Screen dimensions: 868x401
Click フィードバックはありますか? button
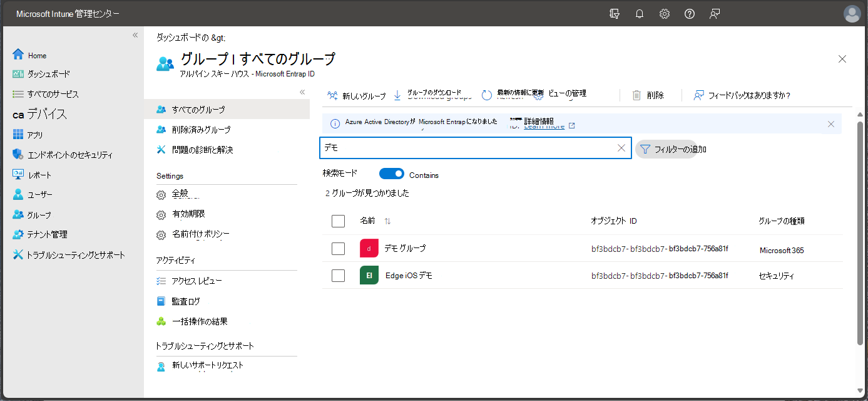(742, 95)
